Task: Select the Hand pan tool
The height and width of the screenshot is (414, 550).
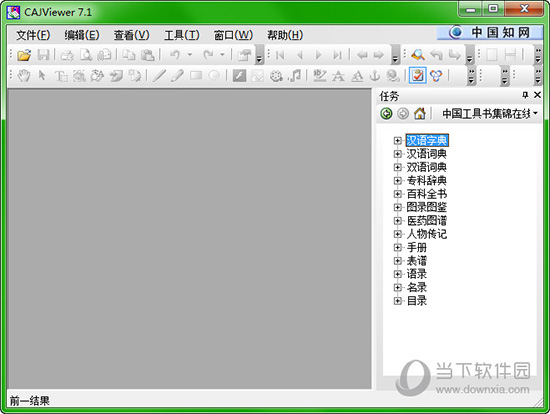Action: [x=24, y=75]
